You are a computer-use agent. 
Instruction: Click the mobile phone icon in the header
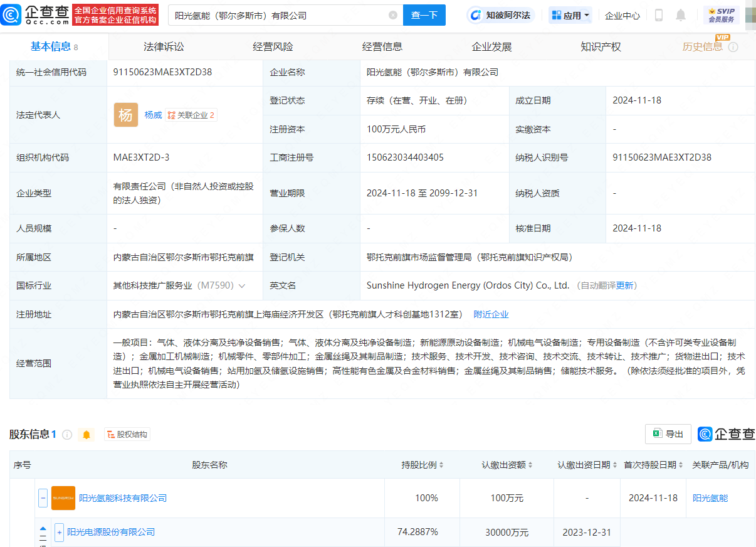tap(658, 15)
